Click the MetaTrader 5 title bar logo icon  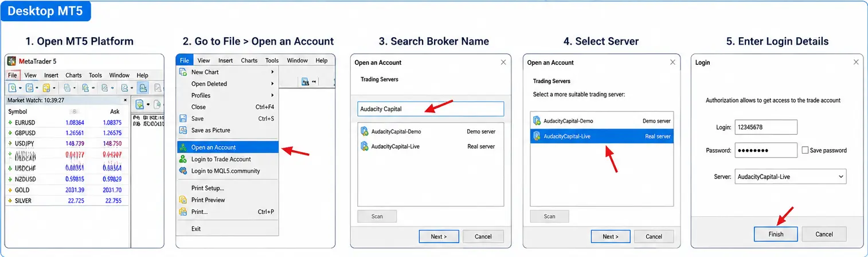(11, 61)
